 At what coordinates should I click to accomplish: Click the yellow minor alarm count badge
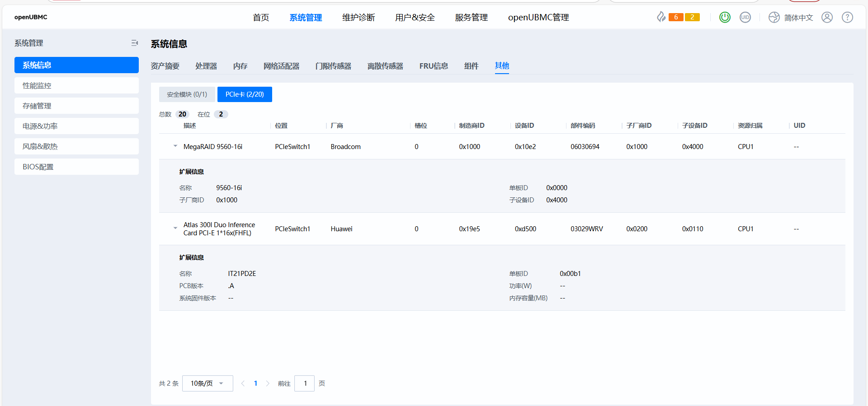[692, 17]
